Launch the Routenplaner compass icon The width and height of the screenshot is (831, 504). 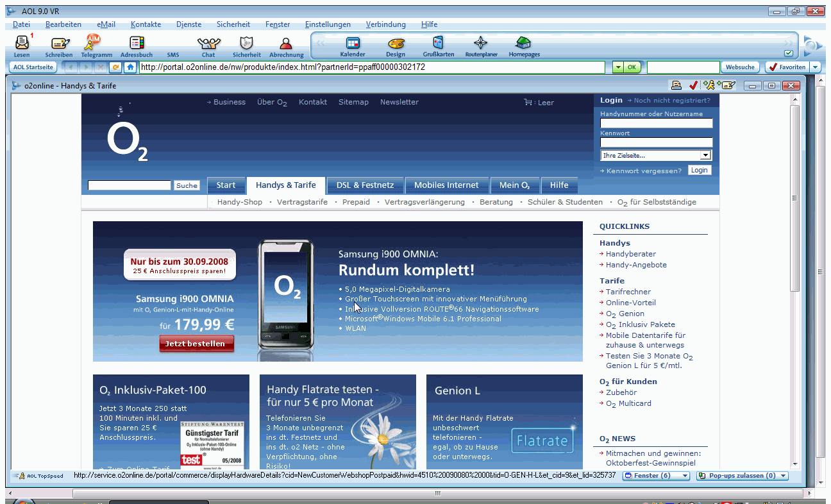[x=481, y=44]
